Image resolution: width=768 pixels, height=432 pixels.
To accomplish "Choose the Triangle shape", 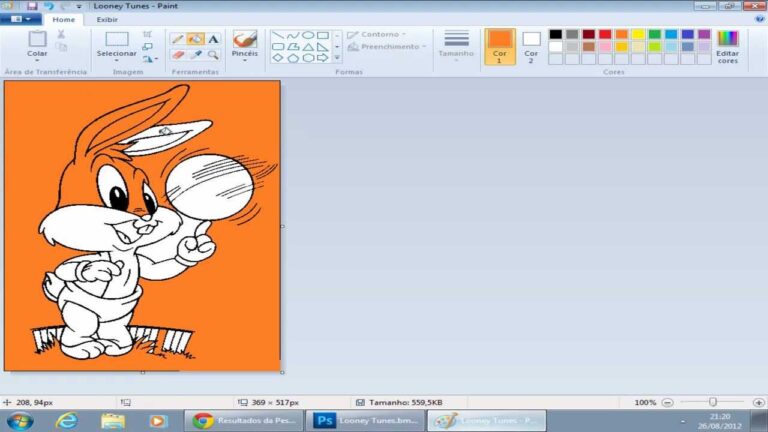I will (308, 47).
